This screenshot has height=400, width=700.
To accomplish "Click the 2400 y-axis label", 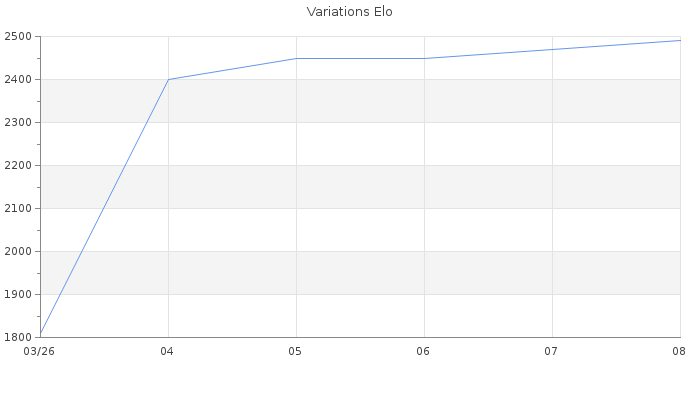I will 18,79.
